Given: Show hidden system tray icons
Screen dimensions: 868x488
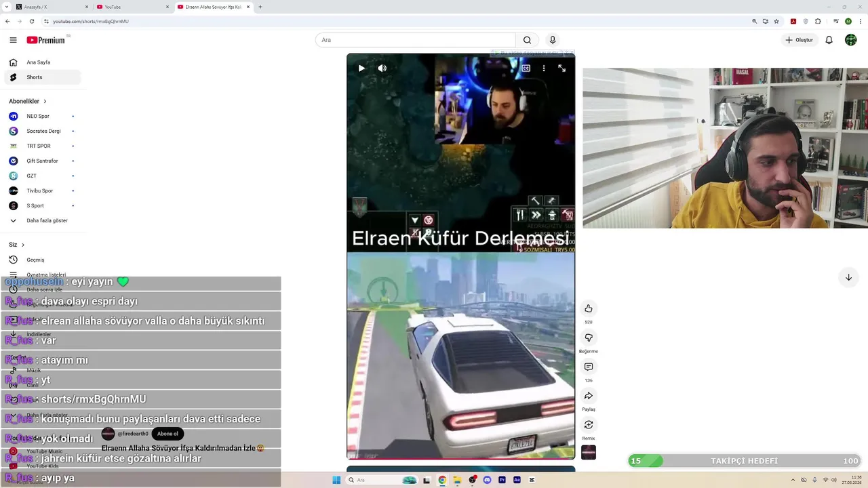Looking at the screenshot, I should [x=794, y=480].
